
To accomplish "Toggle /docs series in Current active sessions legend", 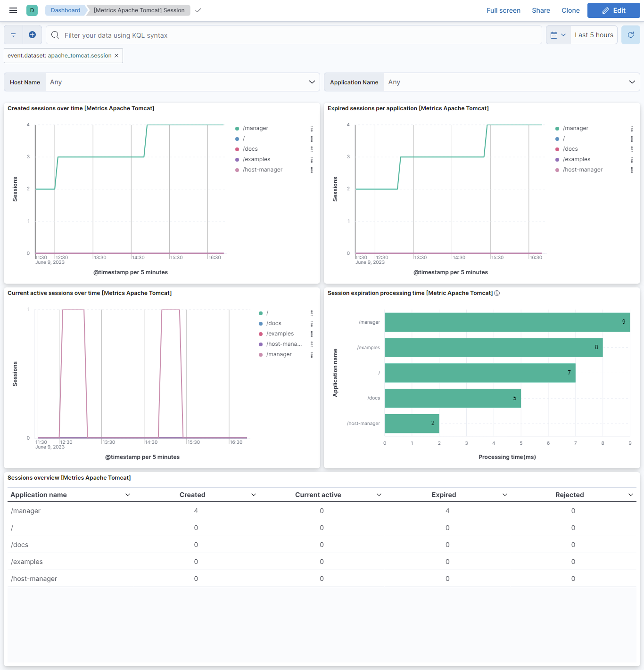I will tap(273, 323).
